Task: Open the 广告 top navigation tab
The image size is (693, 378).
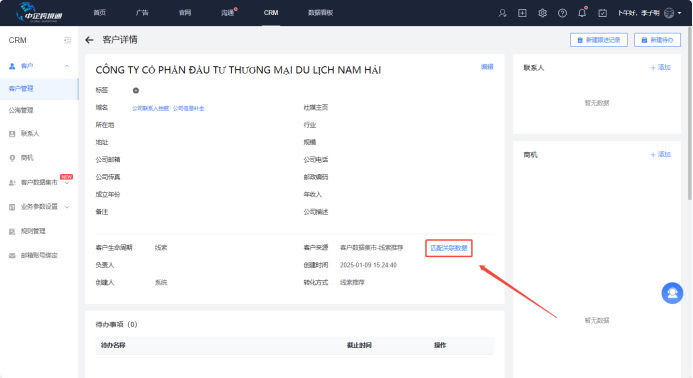Action: pyautogui.click(x=142, y=12)
